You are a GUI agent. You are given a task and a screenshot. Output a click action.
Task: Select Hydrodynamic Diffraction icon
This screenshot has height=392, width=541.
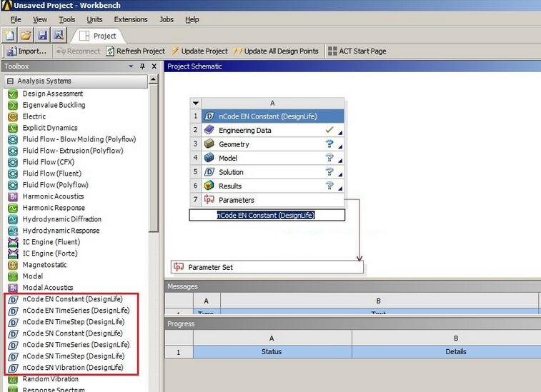13,219
